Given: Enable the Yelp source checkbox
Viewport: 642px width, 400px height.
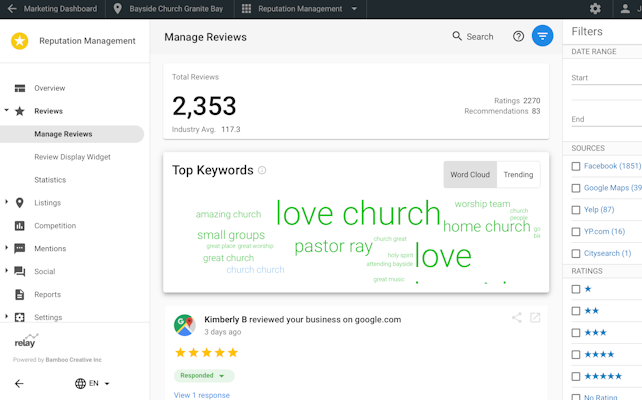Looking at the screenshot, I should coord(576,210).
